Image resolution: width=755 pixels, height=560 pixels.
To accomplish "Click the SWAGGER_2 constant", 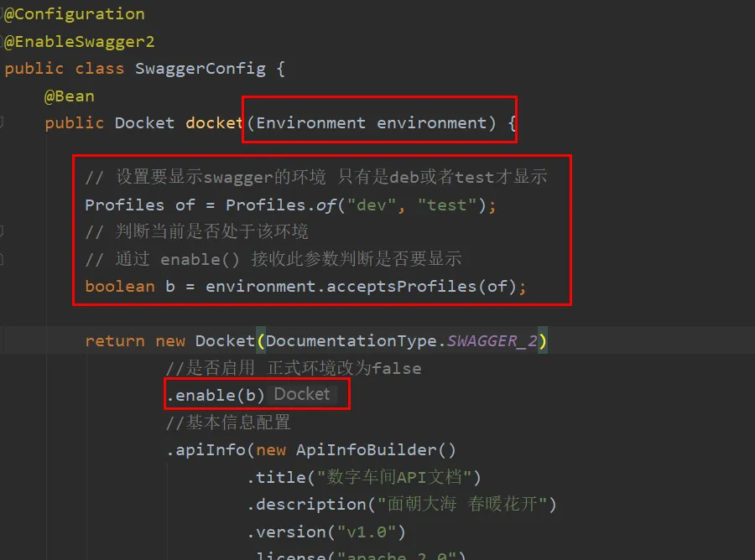I will click(492, 341).
